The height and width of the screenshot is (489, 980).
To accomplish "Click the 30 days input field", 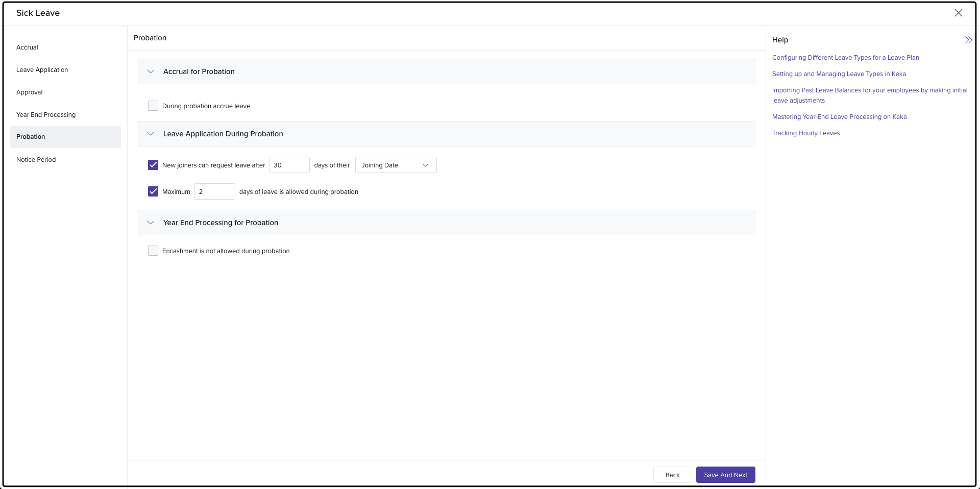I will coord(289,165).
